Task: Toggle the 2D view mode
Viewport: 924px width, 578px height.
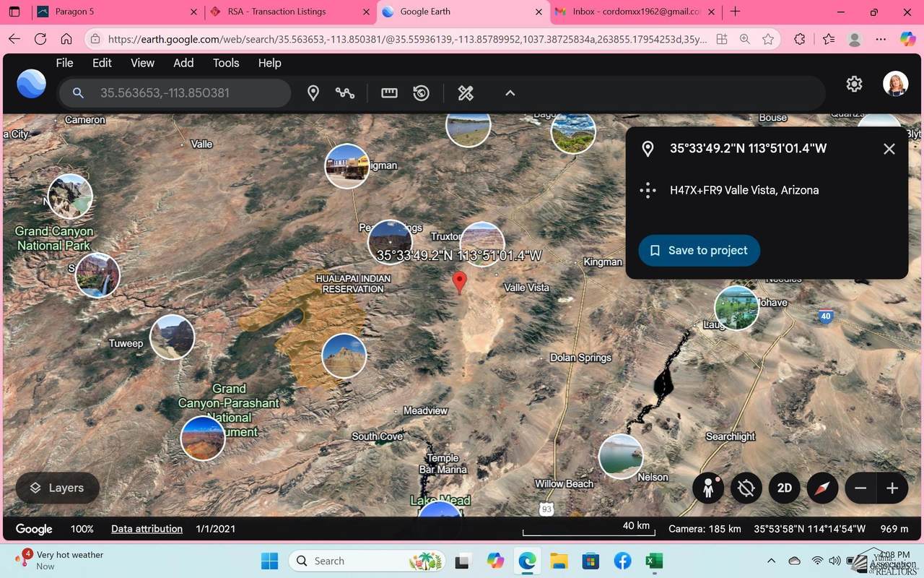Action: (x=785, y=488)
